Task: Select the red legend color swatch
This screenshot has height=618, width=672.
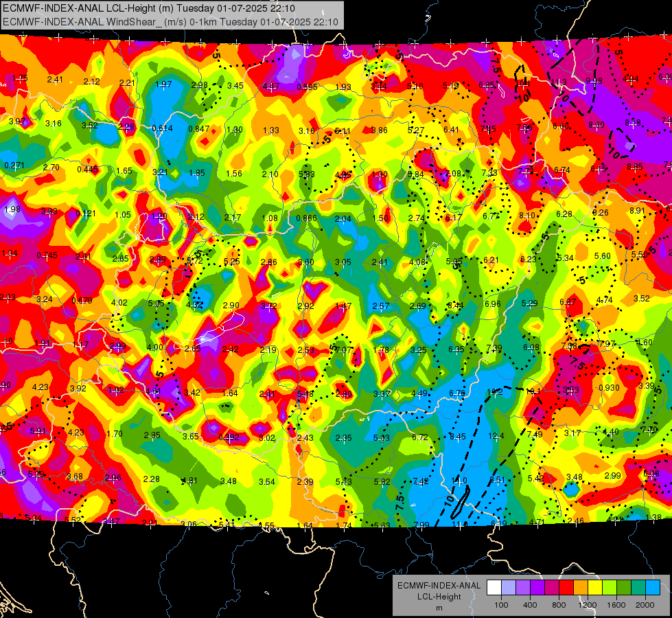Action: 566,588
